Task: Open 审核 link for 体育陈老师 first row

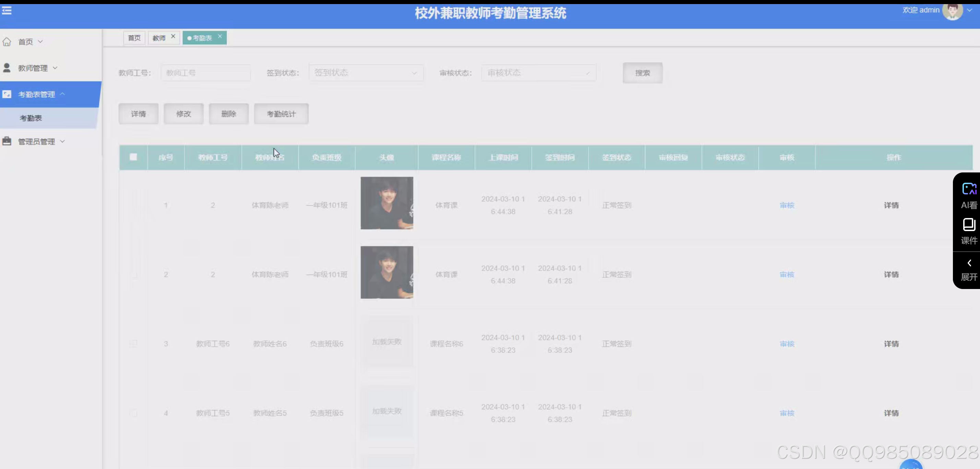Action: click(786, 205)
